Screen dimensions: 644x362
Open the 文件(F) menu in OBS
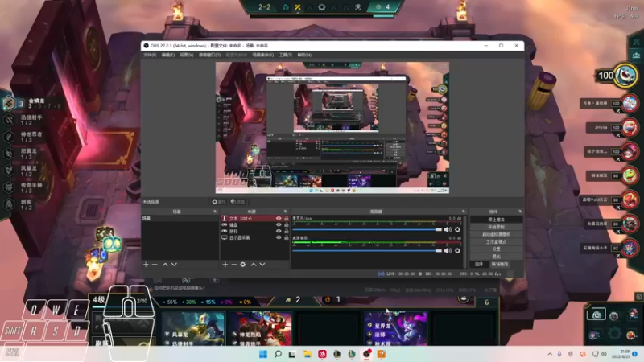[150, 55]
